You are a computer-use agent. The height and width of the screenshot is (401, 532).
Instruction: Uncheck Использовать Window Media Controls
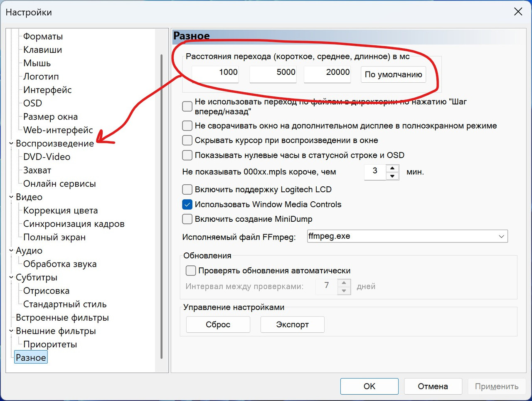click(x=187, y=204)
